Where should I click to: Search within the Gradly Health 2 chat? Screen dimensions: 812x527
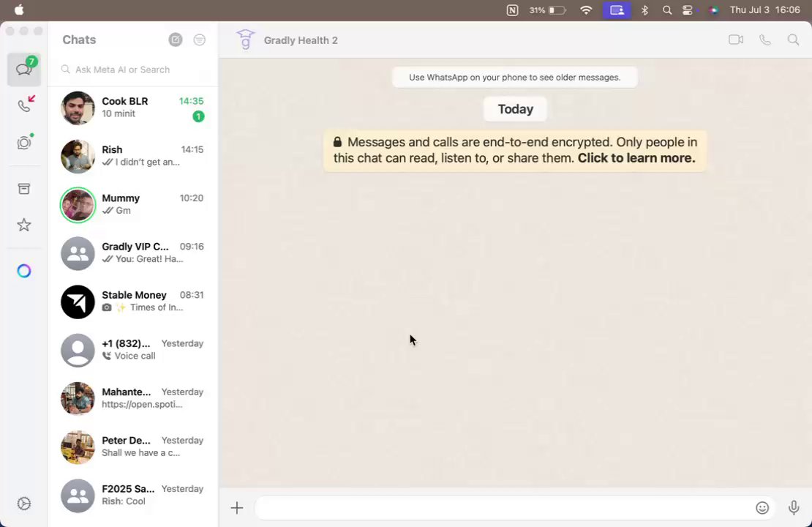pos(793,40)
